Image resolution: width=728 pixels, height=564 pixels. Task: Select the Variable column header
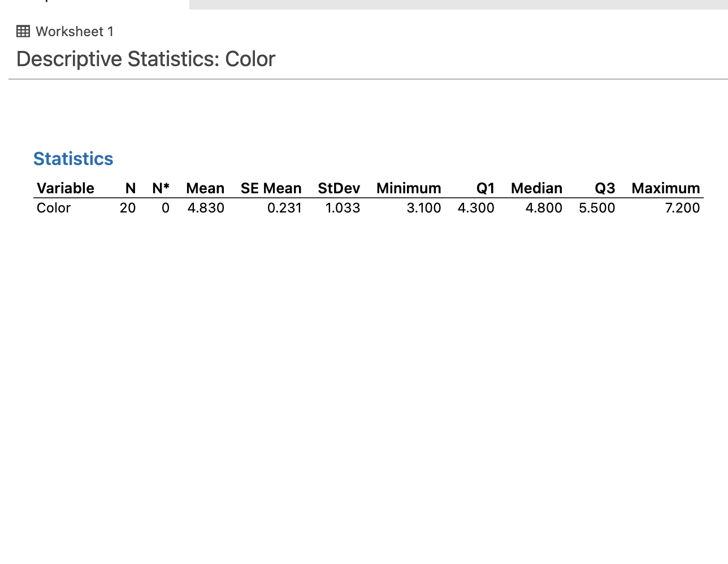pos(65,188)
